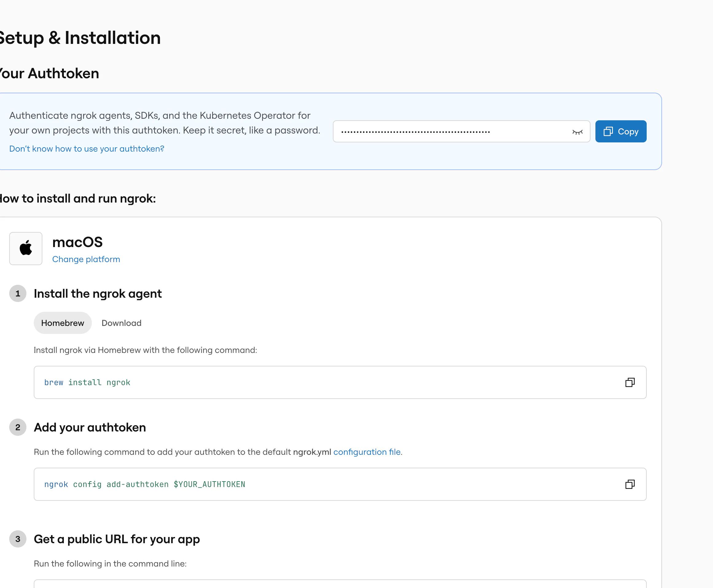Click the "ngrok config add-authtoken $YOUR_AUTHTOKEN" code text
Image resolution: width=713 pixels, height=588 pixels.
145,484
